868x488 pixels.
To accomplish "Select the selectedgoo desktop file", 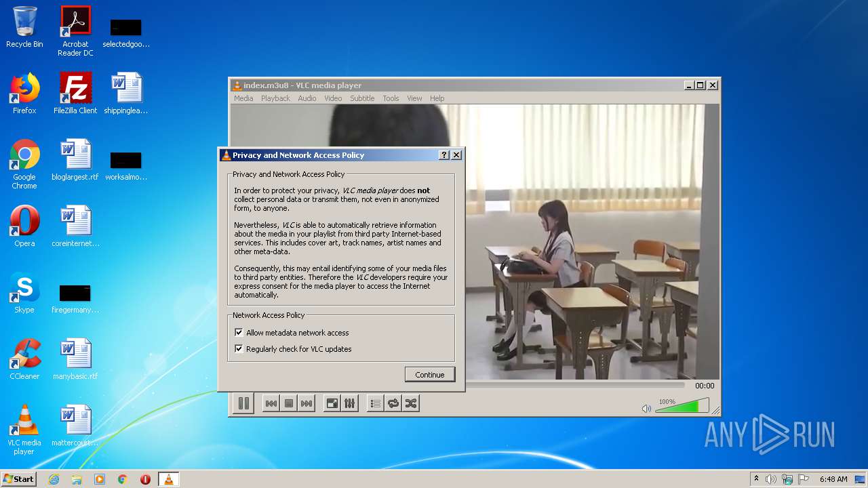I will (x=126, y=33).
